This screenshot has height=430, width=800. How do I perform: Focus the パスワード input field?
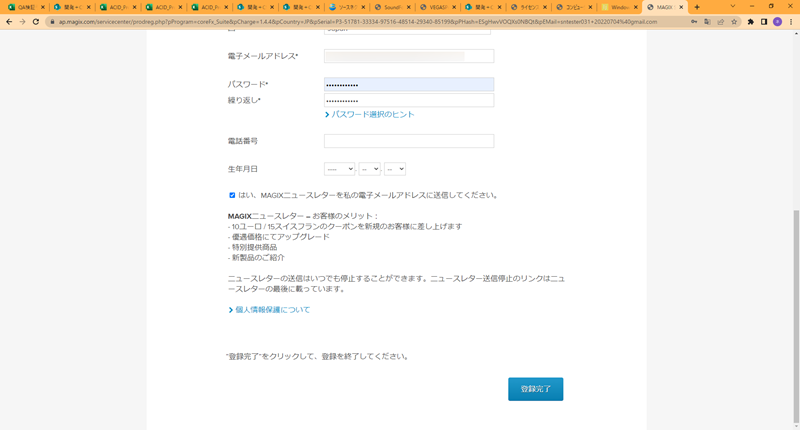click(409, 85)
